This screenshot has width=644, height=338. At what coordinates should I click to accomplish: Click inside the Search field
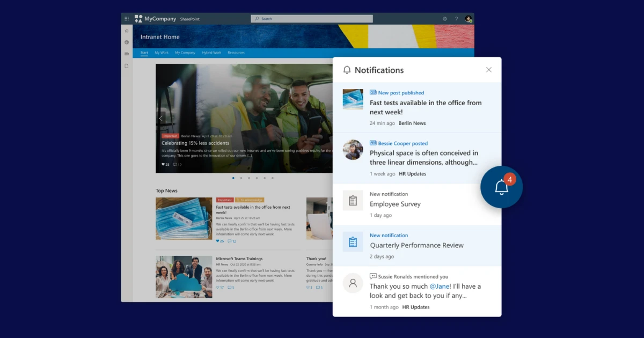click(311, 18)
